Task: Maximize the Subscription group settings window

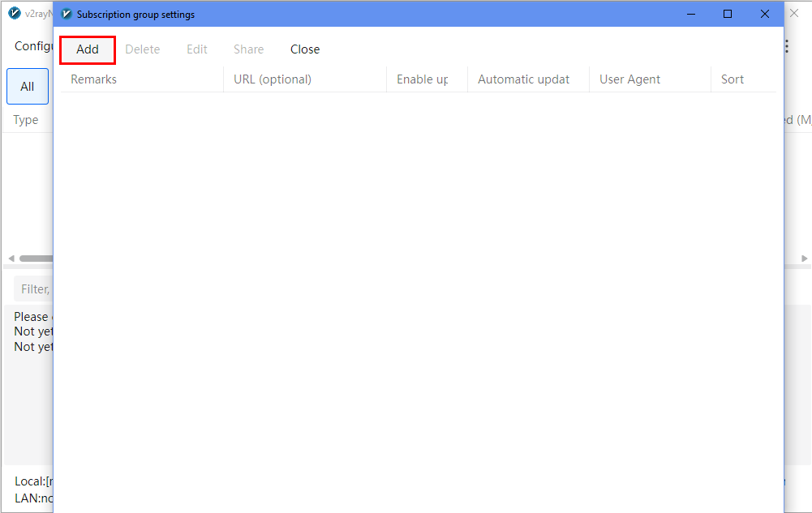Action: coord(728,14)
